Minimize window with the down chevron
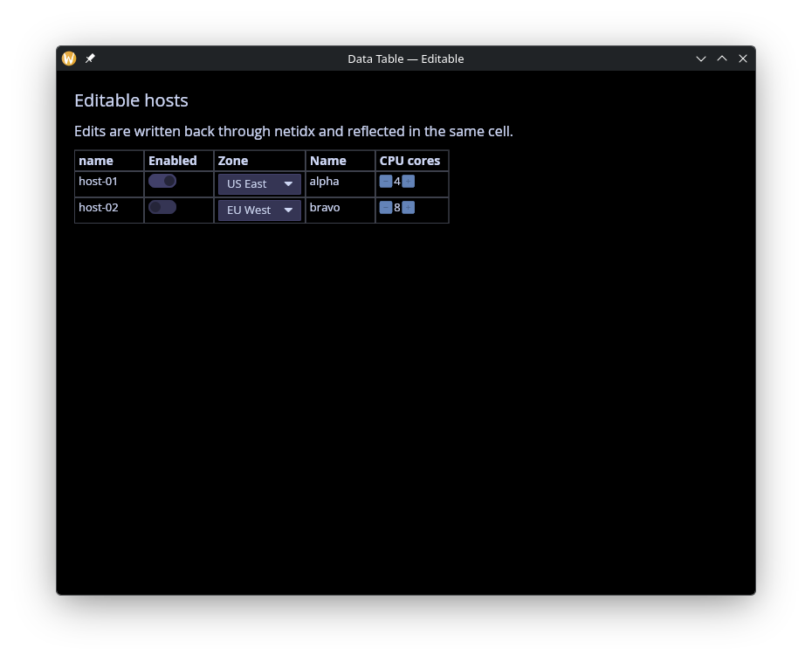This screenshot has height=662, width=812. [x=701, y=59]
